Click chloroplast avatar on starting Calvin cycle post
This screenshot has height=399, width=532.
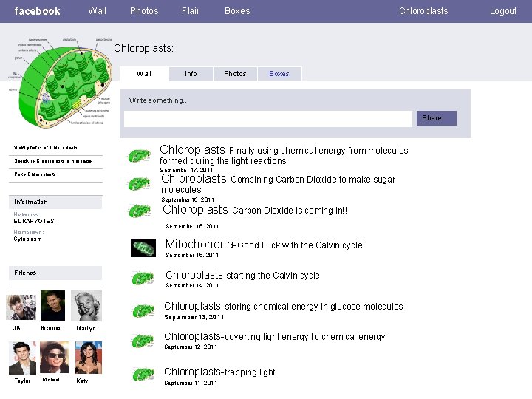[143, 279]
